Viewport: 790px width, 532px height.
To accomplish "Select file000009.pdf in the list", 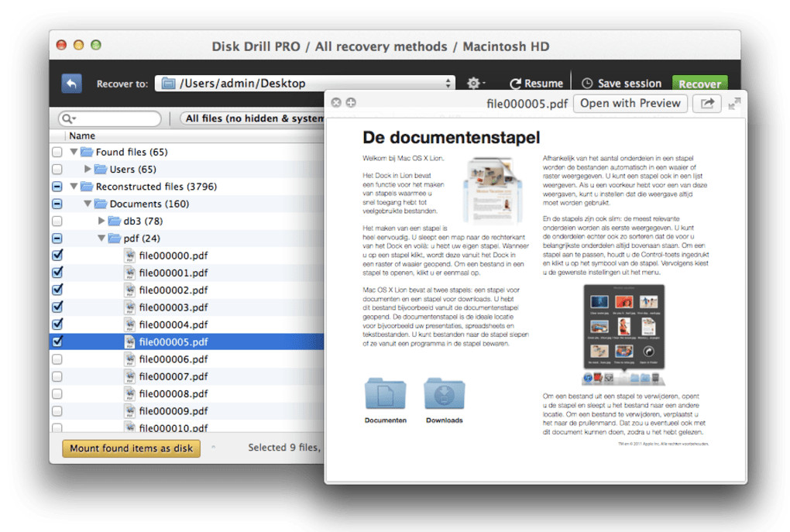I will tap(173, 411).
